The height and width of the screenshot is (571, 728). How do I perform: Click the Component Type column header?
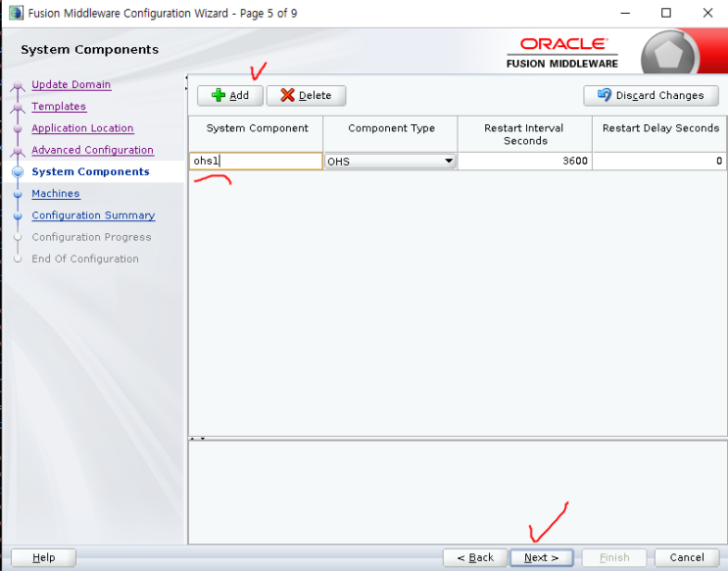pos(391,134)
